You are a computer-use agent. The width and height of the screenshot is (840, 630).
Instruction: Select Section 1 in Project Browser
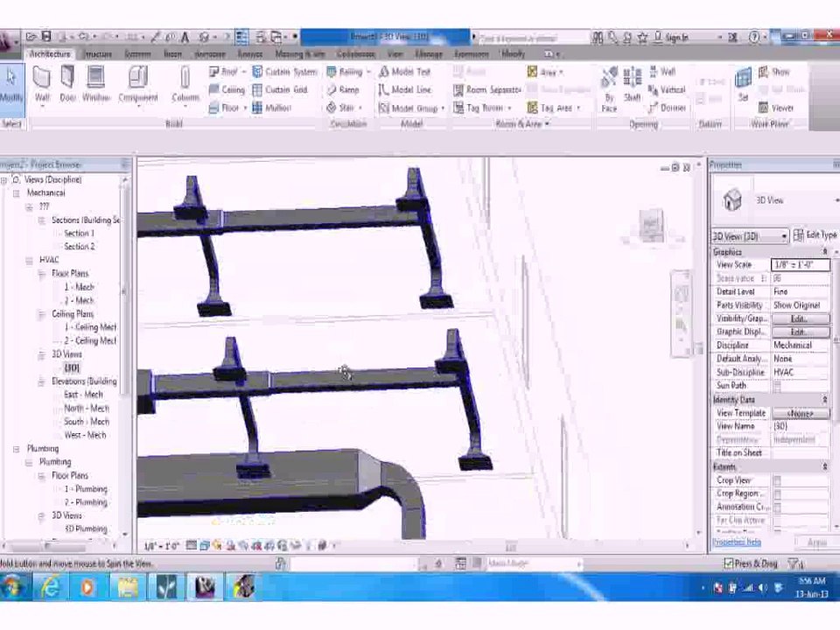pyautogui.click(x=80, y=234)
